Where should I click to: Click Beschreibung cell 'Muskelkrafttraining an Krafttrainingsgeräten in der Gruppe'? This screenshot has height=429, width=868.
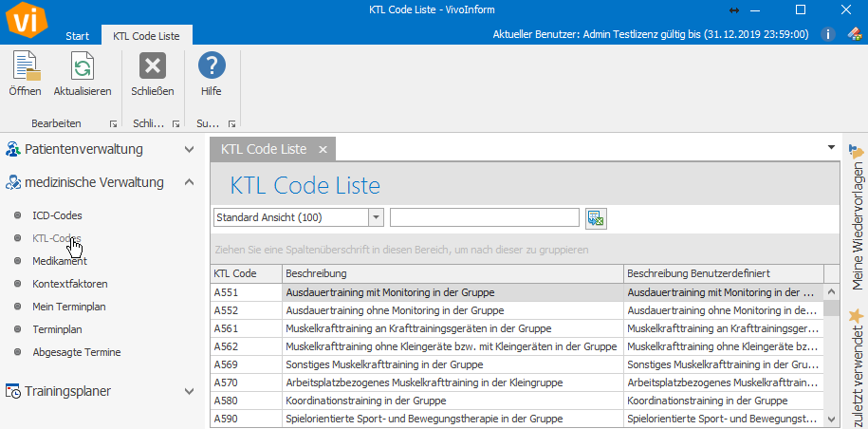452,328
